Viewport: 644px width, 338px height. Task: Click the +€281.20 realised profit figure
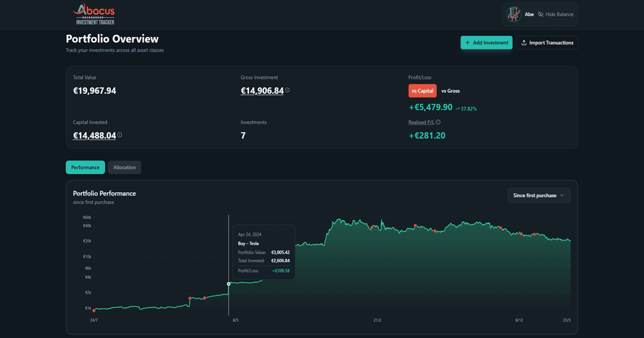[x=427, y=136]
